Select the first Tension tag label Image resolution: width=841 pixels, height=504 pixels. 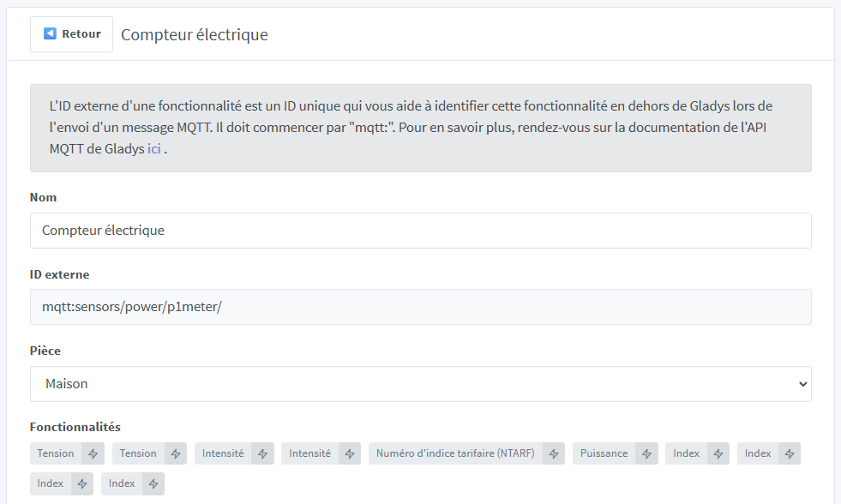coord(56,453)
